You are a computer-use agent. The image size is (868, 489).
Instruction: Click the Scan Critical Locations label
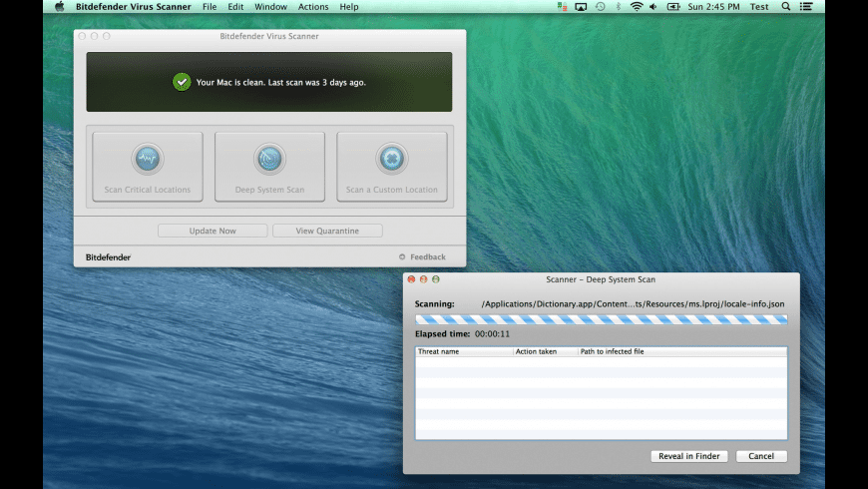pyautogui.click(x=148, y=190)
